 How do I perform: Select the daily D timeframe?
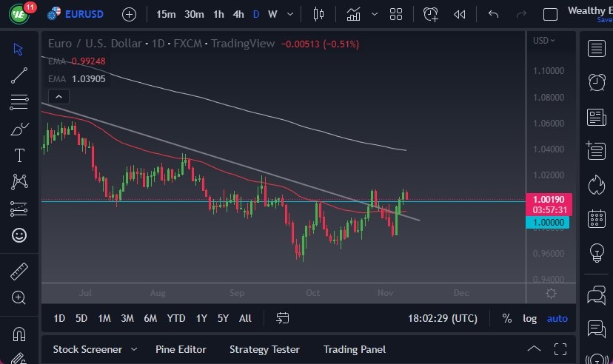click(x=256, y=15)
